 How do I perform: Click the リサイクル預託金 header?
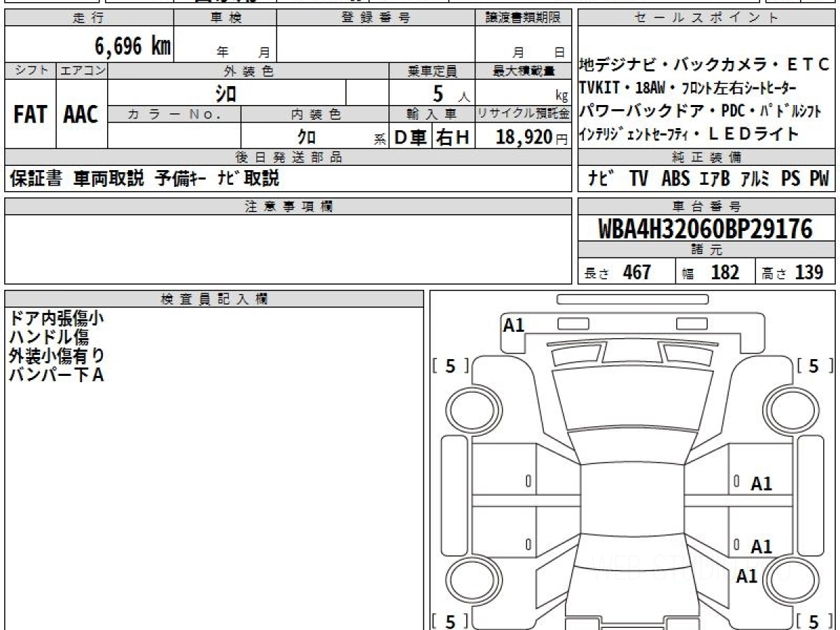pos(524,113)
